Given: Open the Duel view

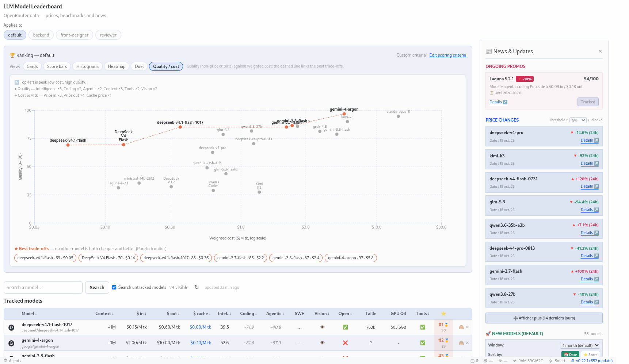Looking at the screenshot, I should click(x=139, y=66).
